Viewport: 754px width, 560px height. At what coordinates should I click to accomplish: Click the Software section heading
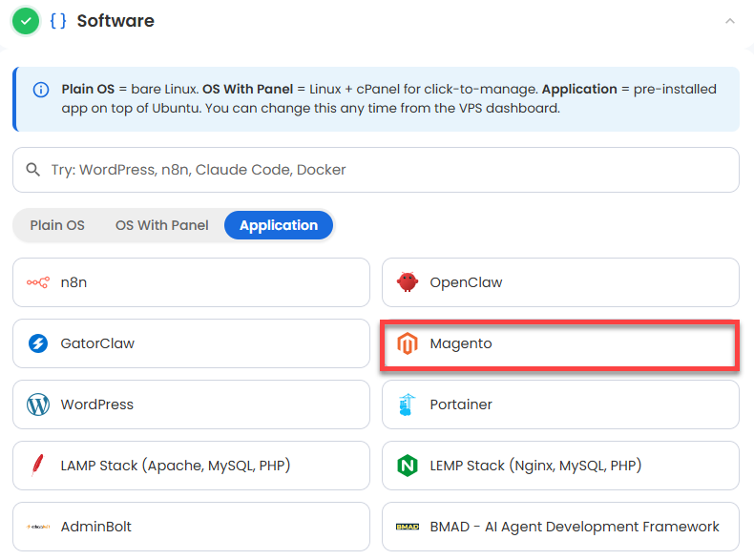[115, 21]
